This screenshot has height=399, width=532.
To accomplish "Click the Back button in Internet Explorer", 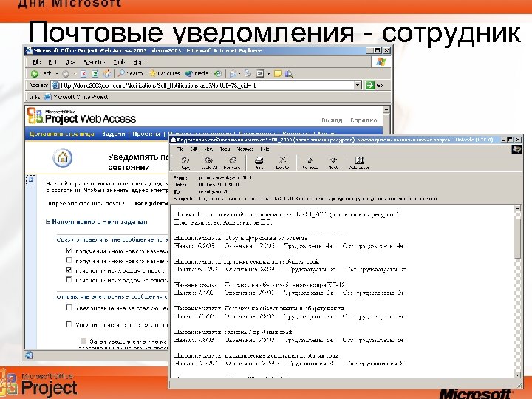I will pos(41,74).
